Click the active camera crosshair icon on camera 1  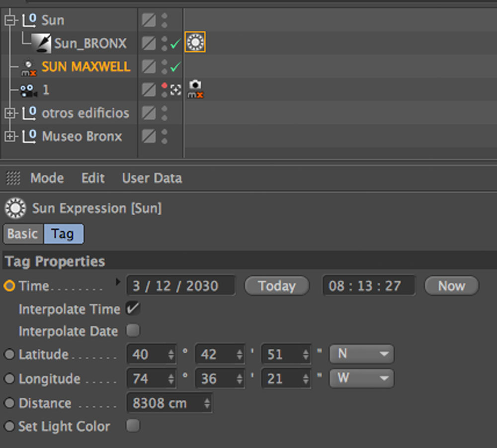pyautogui.click(x=175, y=90)
